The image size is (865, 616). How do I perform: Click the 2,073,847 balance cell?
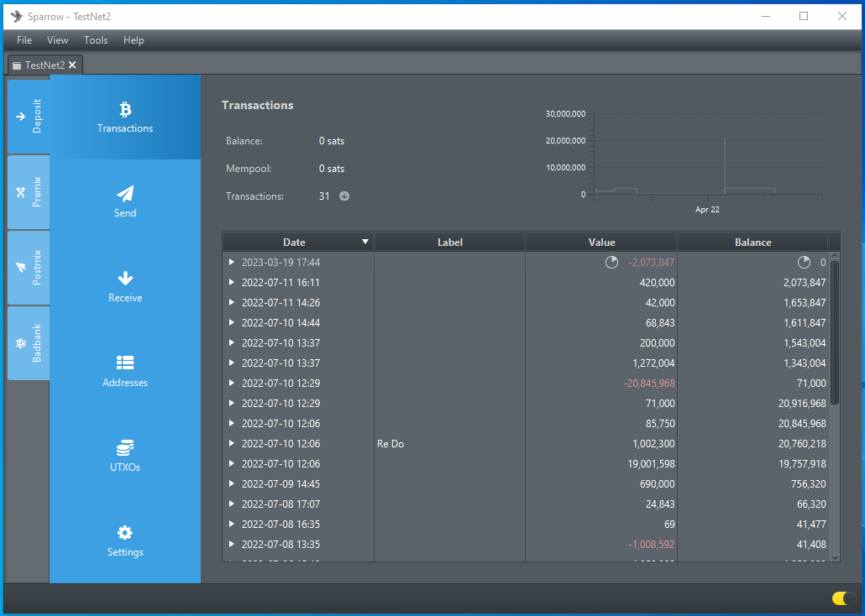click(x=753, y=283)
